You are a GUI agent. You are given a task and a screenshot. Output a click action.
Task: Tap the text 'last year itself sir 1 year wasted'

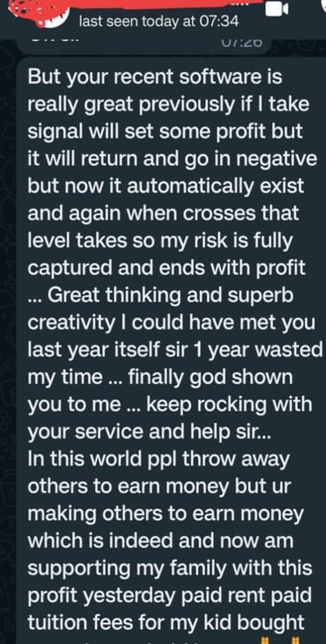tap(176, 350)
